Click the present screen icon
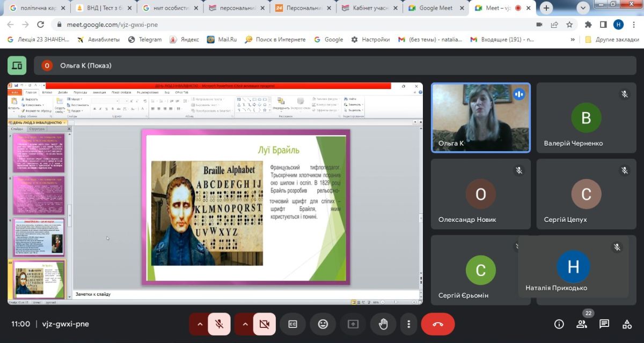This screenshot has width=644, height=343. [x=353, y=324]
